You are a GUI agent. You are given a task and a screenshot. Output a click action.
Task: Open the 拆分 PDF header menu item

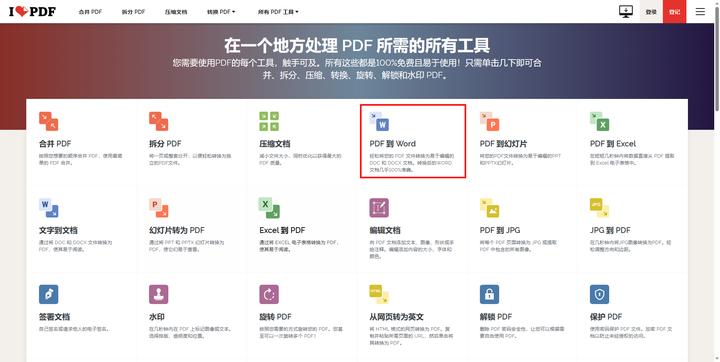(x=133, y=12)
